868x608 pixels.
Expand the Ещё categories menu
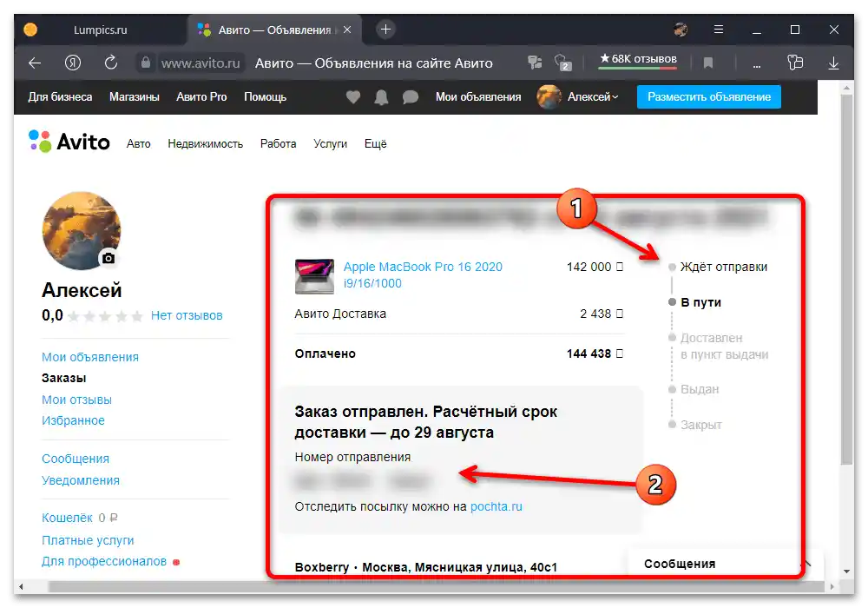[x=375, y=144]
